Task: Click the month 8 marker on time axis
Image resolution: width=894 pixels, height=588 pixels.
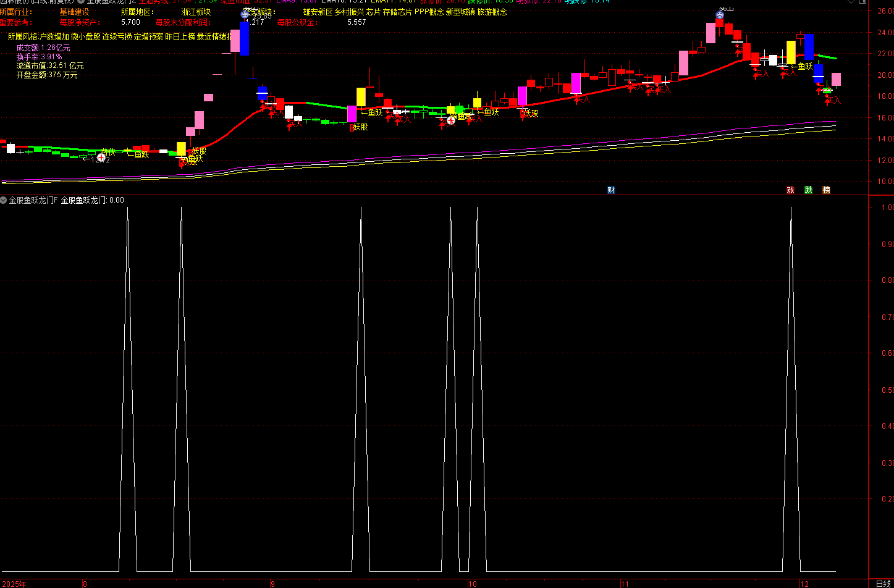Action: (85, 584)
